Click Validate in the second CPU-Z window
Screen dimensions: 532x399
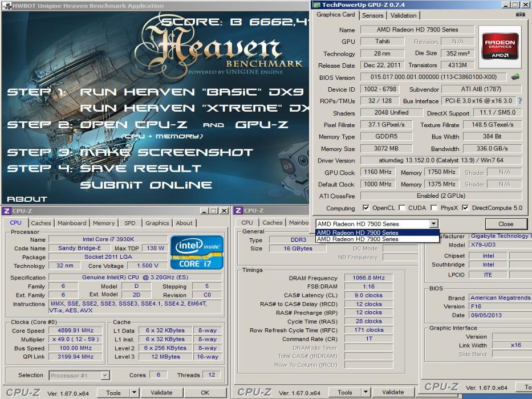click(393, 392)
